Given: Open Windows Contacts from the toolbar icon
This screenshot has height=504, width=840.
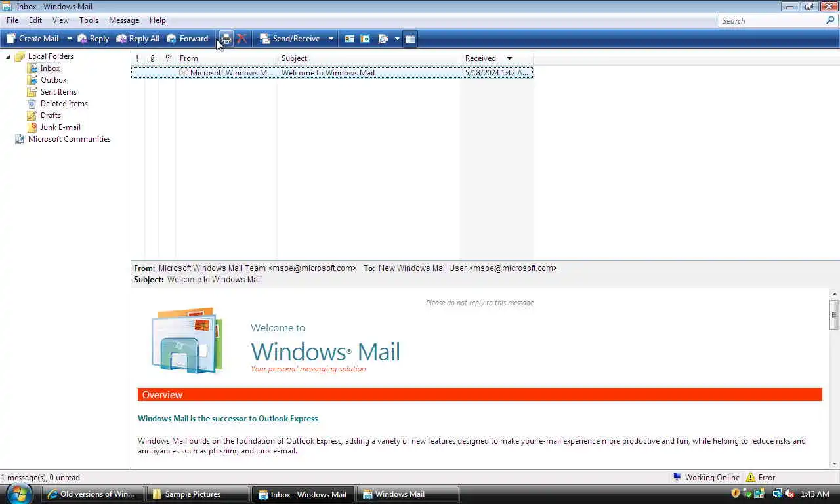Looking at the screenshot, I should click(350, 39).
